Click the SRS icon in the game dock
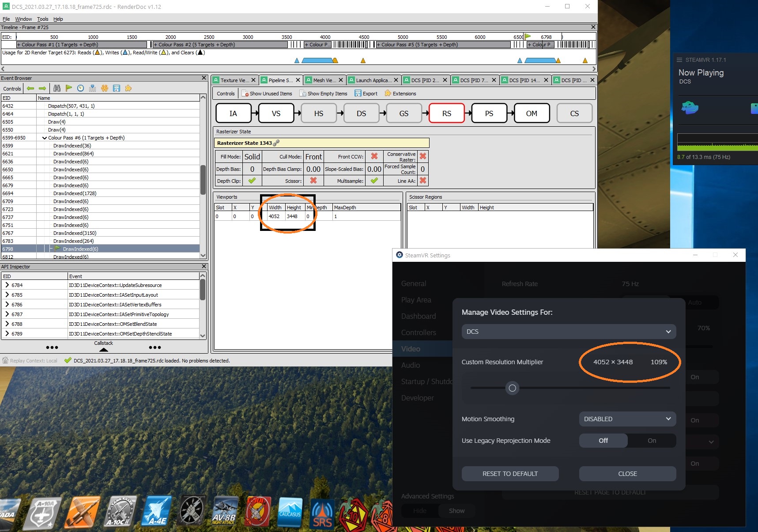 (x=322, y=514)
